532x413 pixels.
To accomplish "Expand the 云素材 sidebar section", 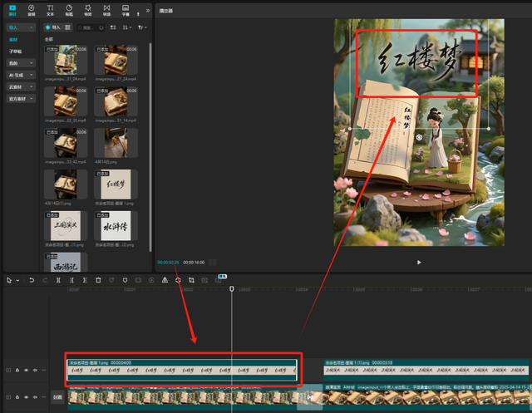I will (21, 86).
